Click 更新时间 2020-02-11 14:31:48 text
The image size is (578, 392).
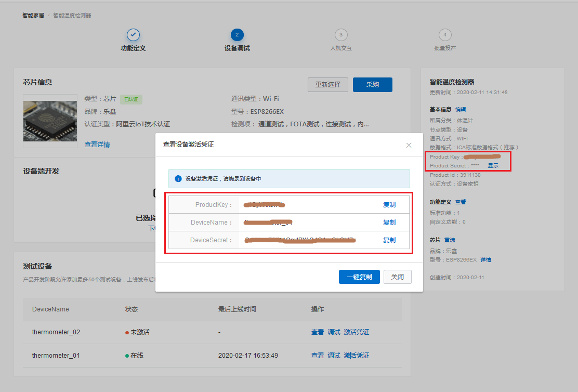[x=468, y=93]
